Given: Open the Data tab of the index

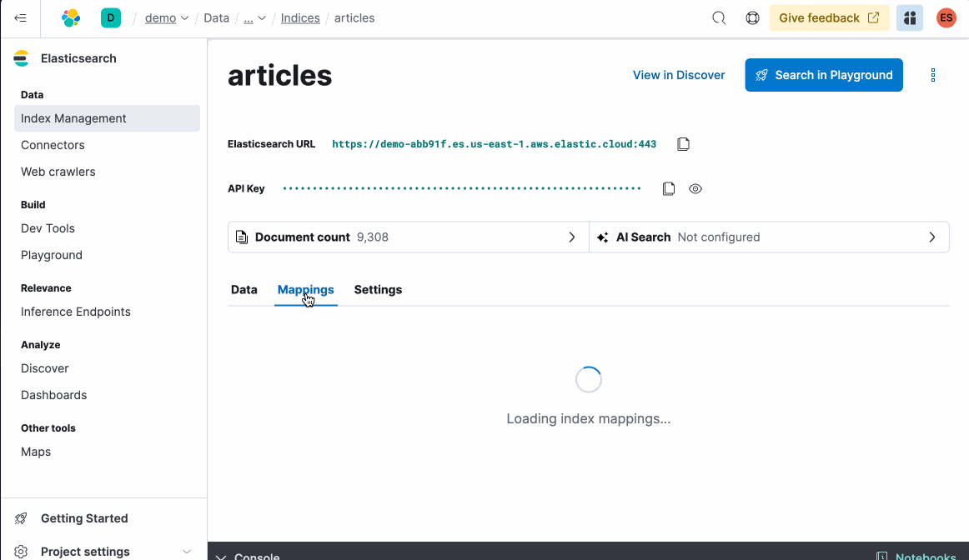Looking at the screenshot, I should (244, 290).
